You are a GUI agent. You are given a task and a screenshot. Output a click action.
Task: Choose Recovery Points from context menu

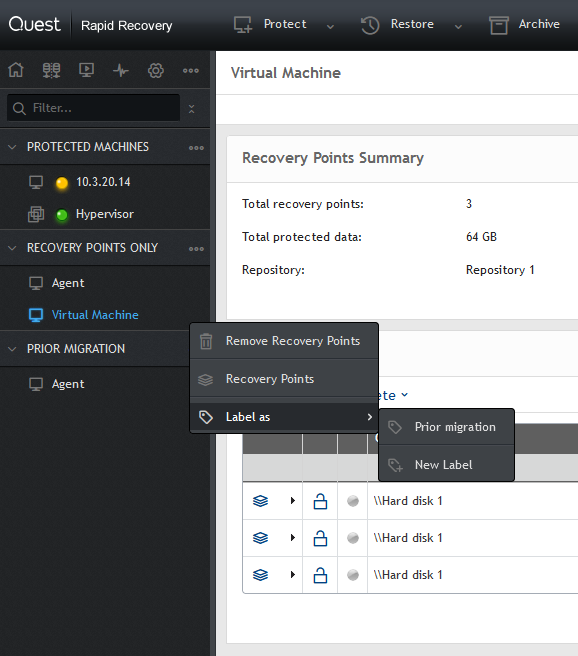click(x=284, y=379)
